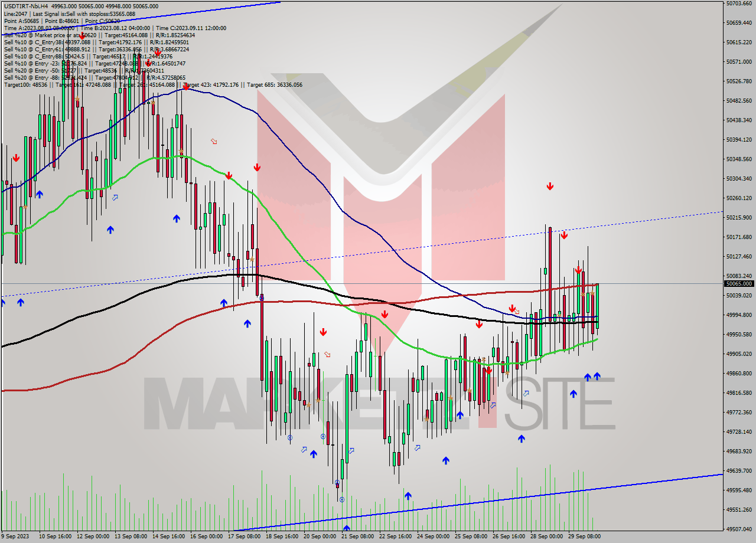756x543 pixels.
Task: Click the 50304.340 price axis label
Action: (739, 178)
